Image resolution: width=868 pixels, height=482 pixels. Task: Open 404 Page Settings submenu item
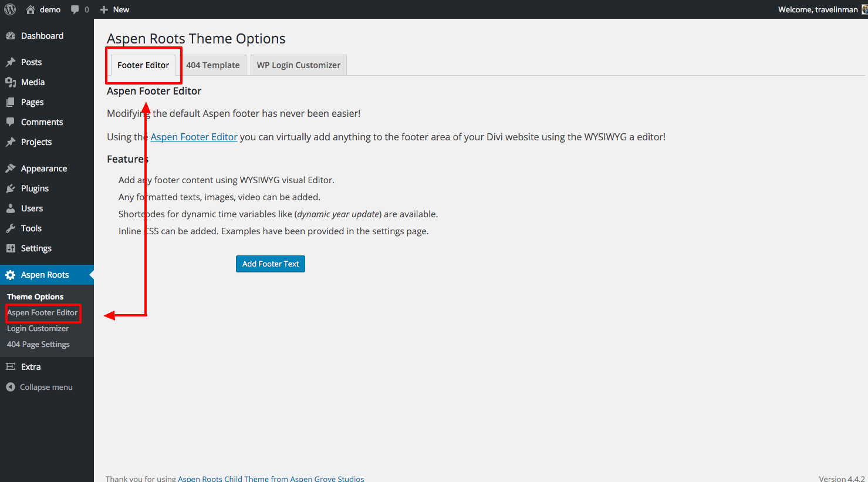point(38,345)
